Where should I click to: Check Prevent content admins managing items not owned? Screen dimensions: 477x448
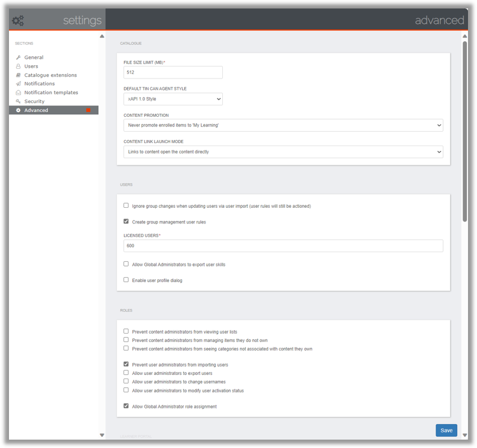(x=126, y=340)
